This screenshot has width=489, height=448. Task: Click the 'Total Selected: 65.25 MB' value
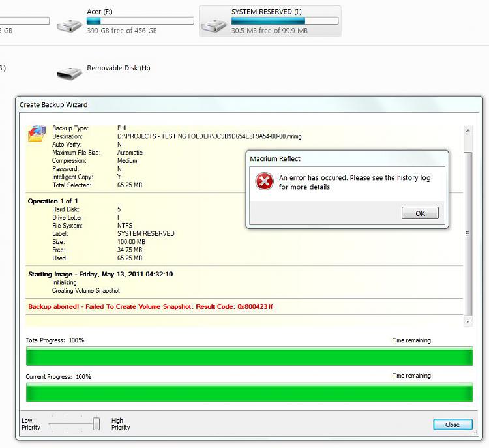tap(130, 185)
